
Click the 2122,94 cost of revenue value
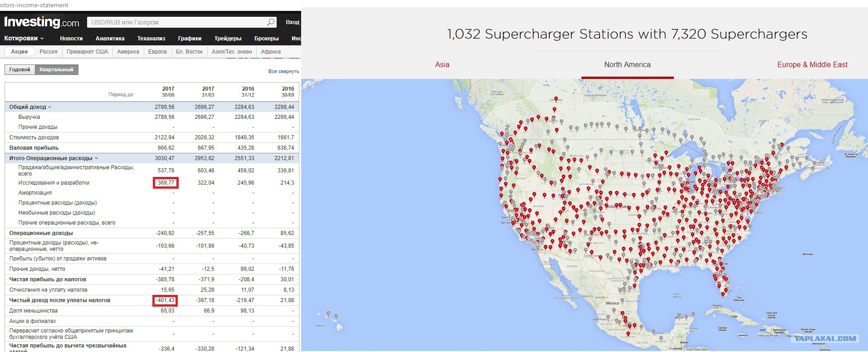(165, 137)
